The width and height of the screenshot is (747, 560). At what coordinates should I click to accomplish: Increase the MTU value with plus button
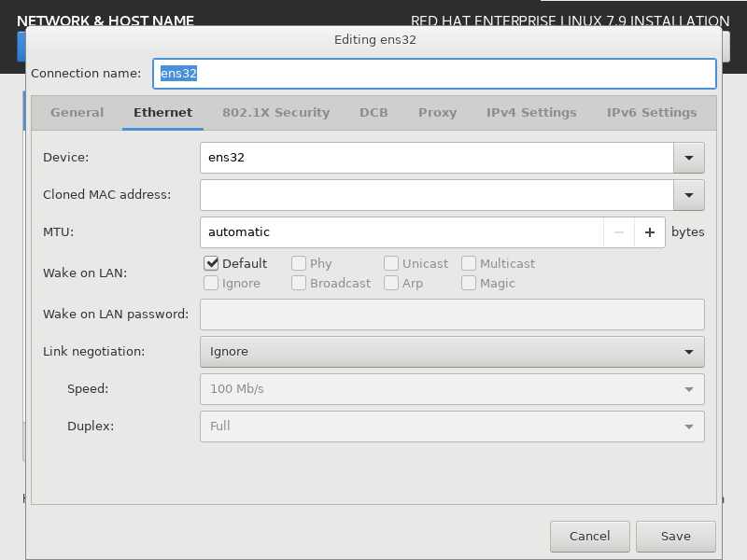(649, 231)
